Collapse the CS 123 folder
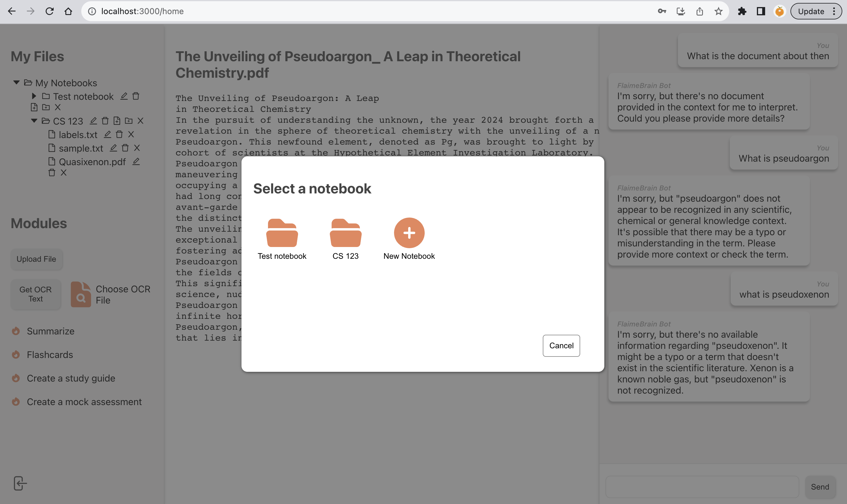Image resolution: width=847 pixels, height=504 pixels. (x=34, y=121)
